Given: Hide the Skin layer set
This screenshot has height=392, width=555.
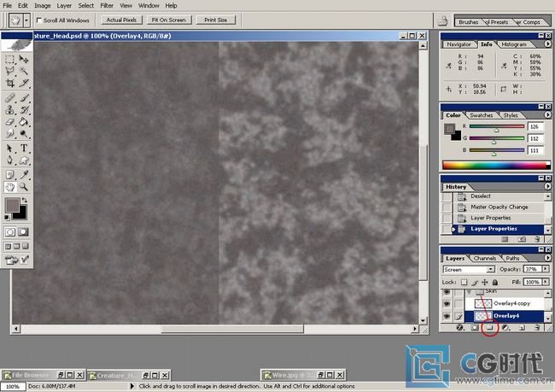Looking at the screenshot, I should [x=447, y=292].
